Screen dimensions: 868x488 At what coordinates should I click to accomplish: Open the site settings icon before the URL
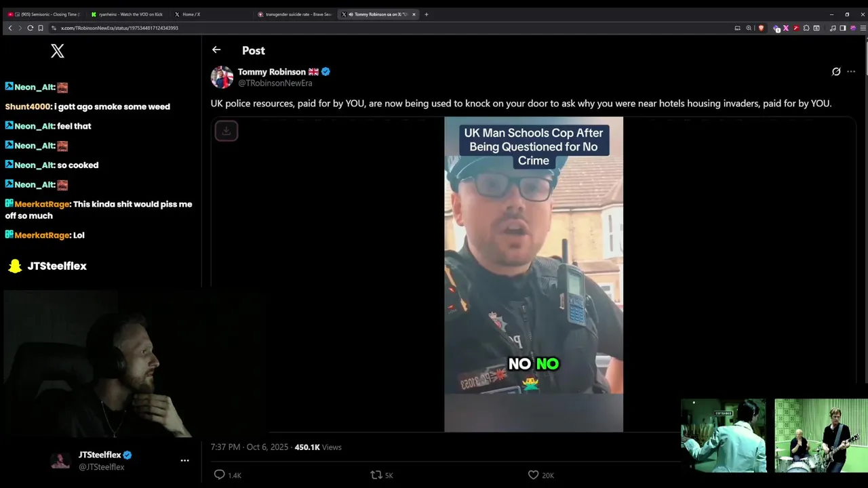[54, 28]
